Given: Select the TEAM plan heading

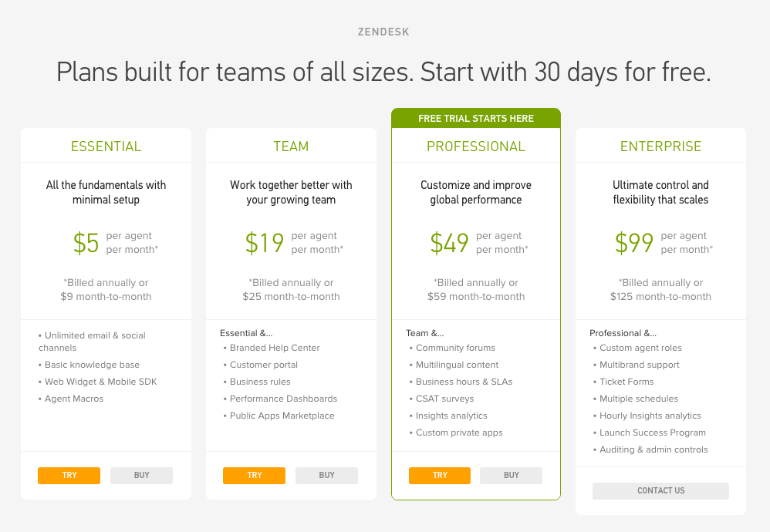Looking at the screenshot, I should (291, 146).
